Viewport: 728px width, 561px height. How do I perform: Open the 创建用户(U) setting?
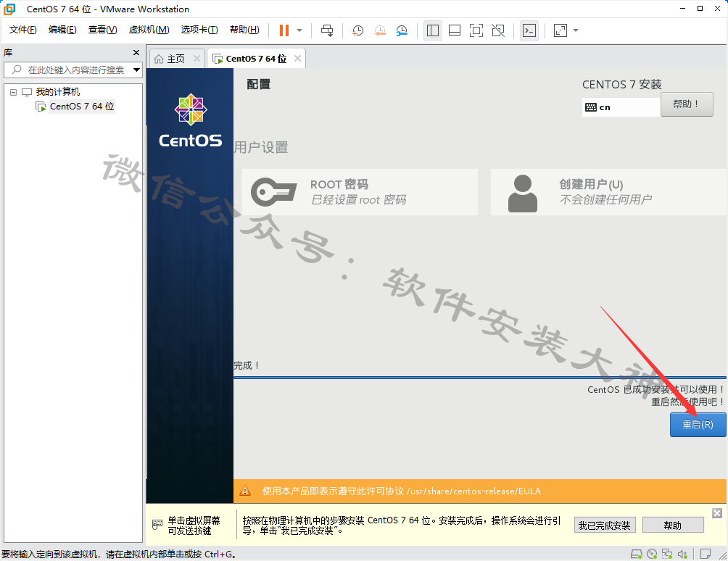(x=608, y=192)
